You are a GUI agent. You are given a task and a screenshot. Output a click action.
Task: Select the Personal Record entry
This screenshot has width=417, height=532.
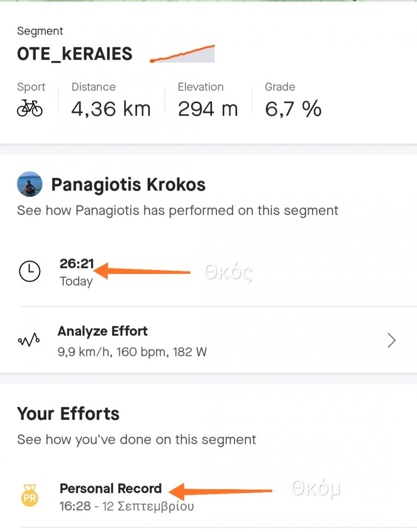tap(110, 489)
